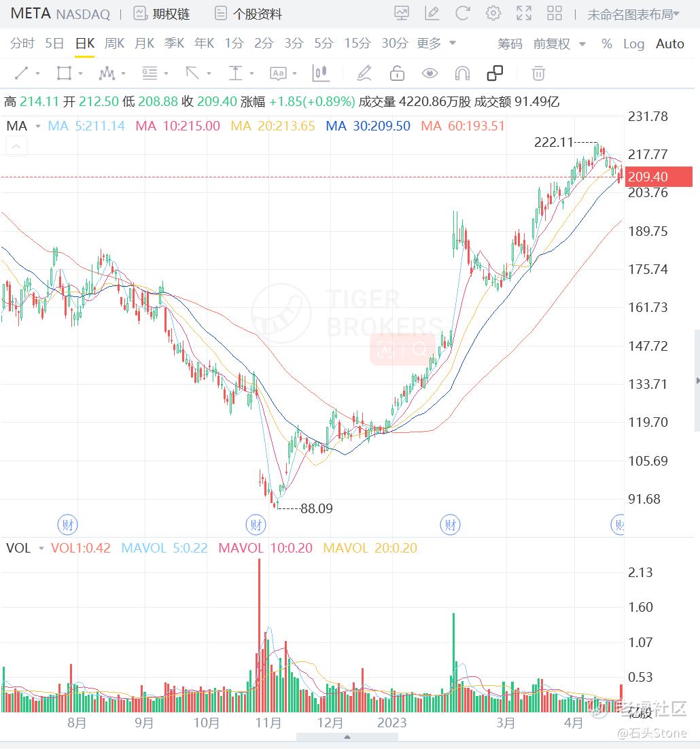Click the 209.40 current price label
The image size is (700, 749).
pyautogui.click(x=659, y=177)
